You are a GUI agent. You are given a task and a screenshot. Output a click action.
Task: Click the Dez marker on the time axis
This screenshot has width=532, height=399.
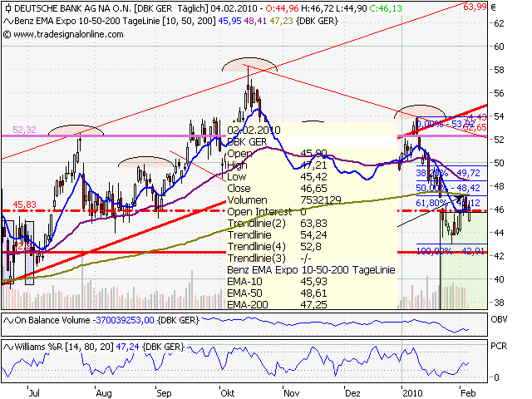(352, 393)
